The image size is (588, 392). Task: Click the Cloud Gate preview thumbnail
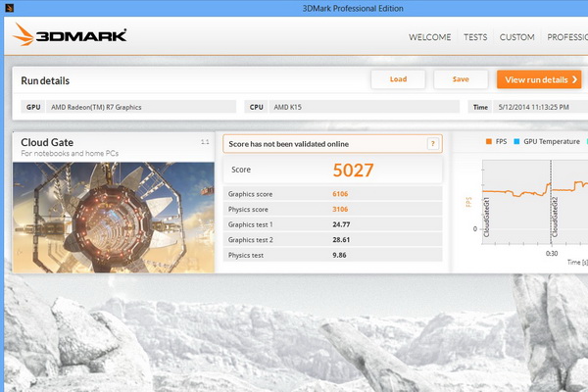pos(114,218)
